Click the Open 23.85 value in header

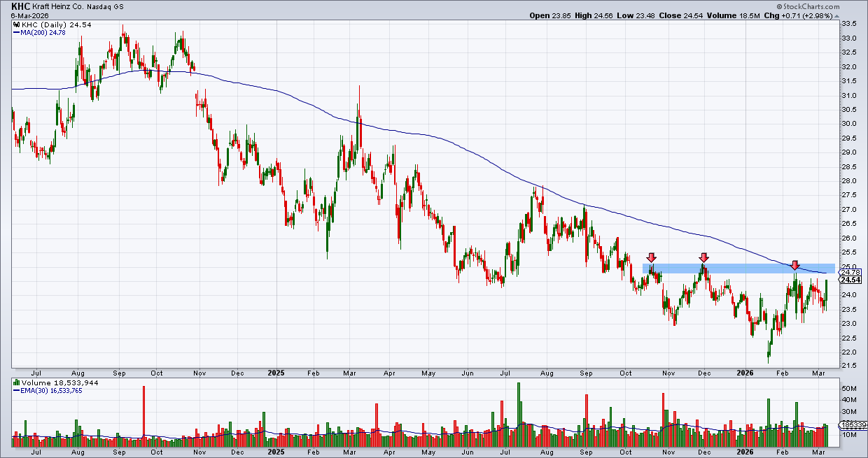coord(551,15)
